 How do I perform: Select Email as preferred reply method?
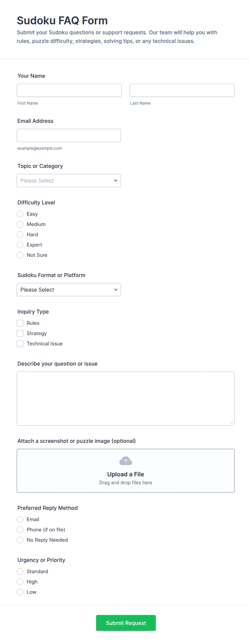click(x=20, y=519)
